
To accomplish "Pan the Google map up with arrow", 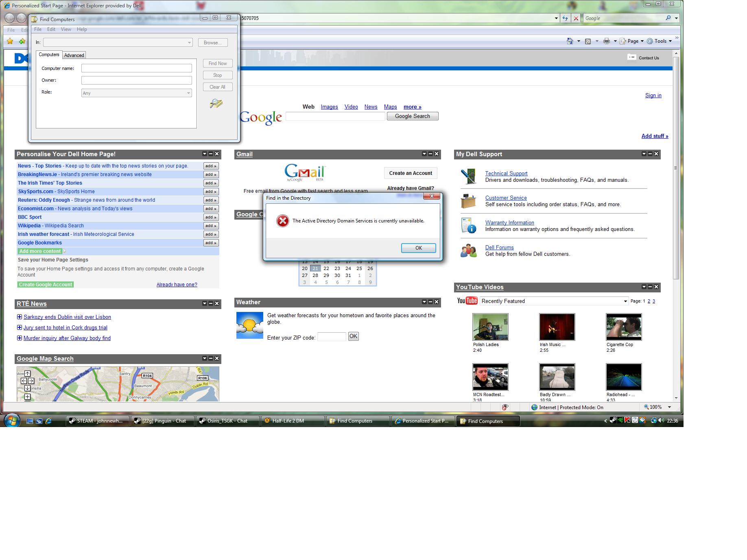I will pyautogui.click(x=27, y=373).
